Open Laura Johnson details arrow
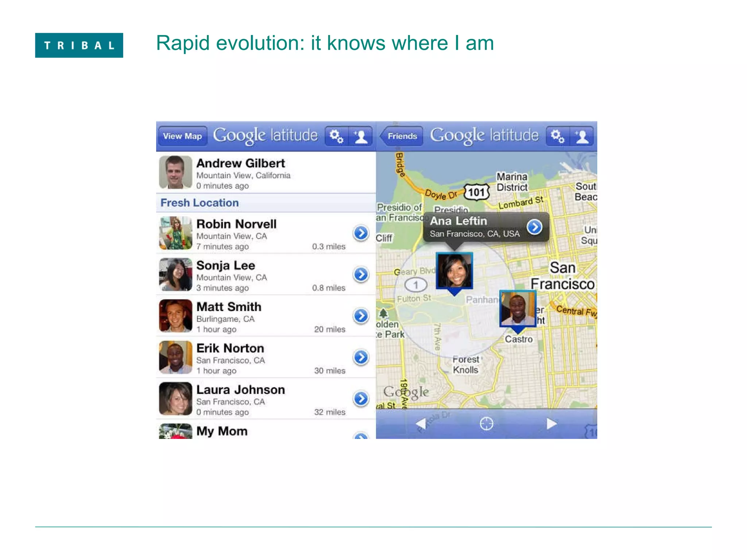The width and height of the screenshot is (747, 560). pyautogui.click(x=361, y=398)
